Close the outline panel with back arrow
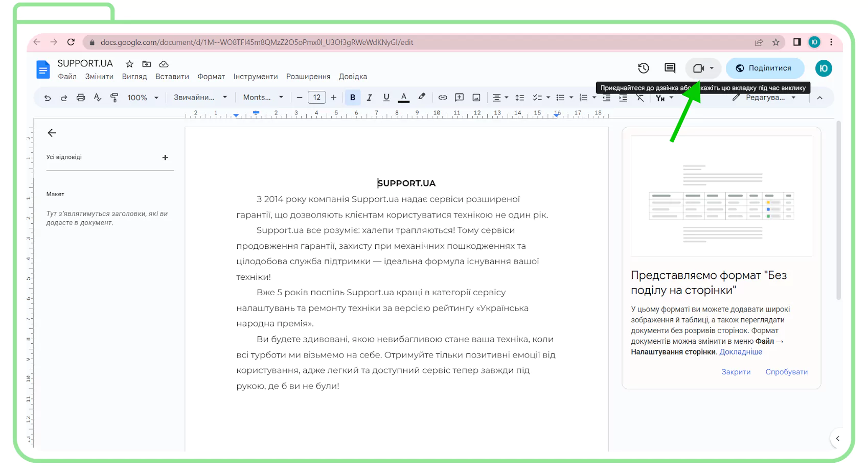The height and width of the screenshot is (474, 868). [x=52, y=133]
